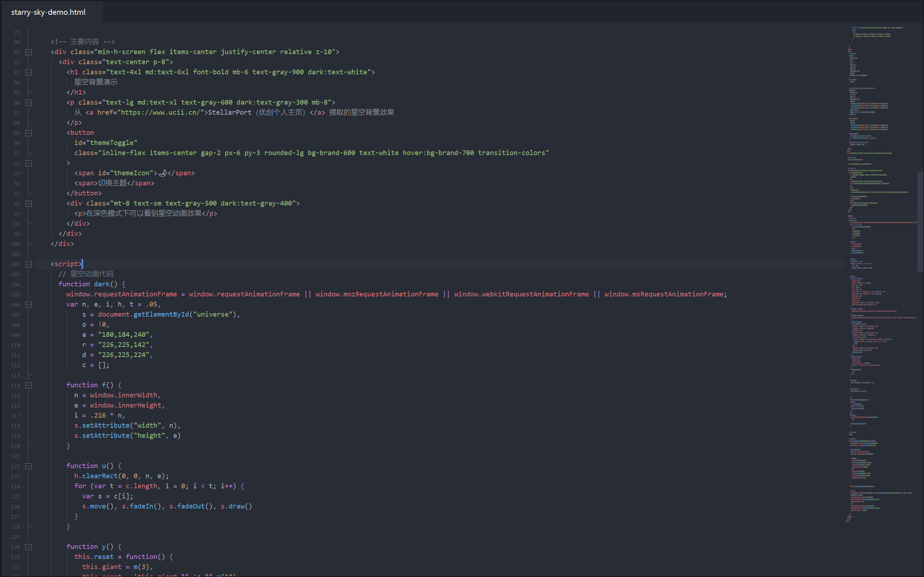Image resolution: width=924 pixels, height=577 pixels.
Task: Collapse the fold at line 81
Action: point(28,52)
